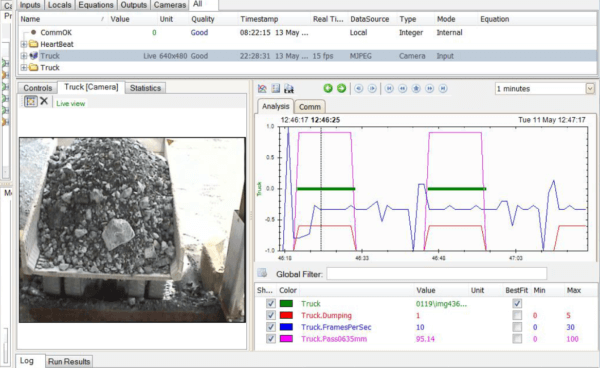Click the magenta Pass0635mm color swatch
This screenshot has height=368, width=600.
click(x=286, y=339)
